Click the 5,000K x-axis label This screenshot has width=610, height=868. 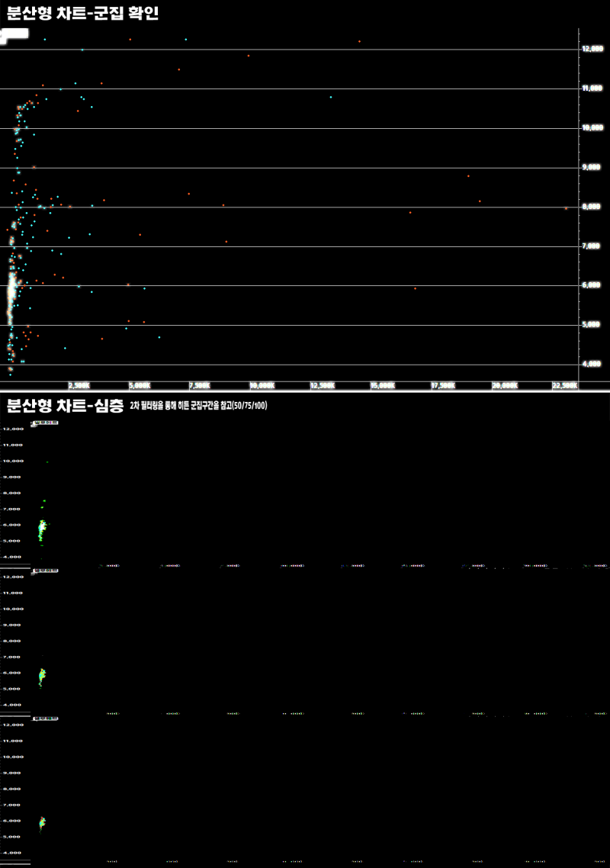tap(140, 385)
